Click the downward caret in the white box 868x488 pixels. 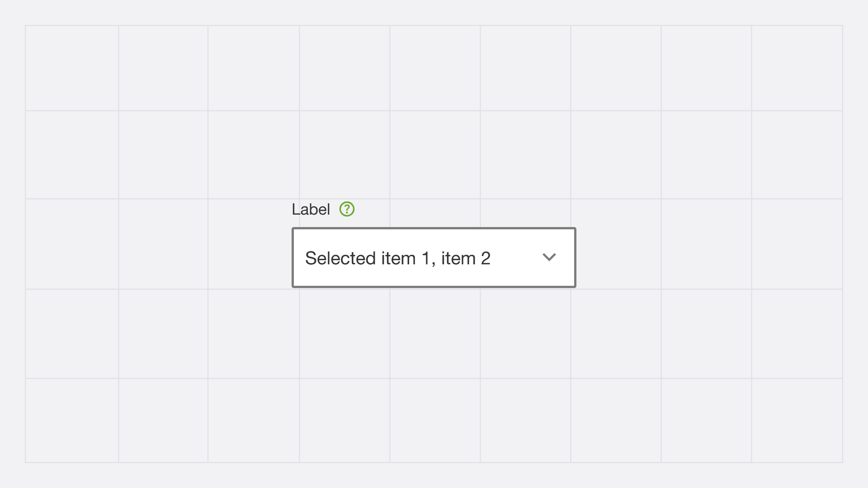[549, 258]
